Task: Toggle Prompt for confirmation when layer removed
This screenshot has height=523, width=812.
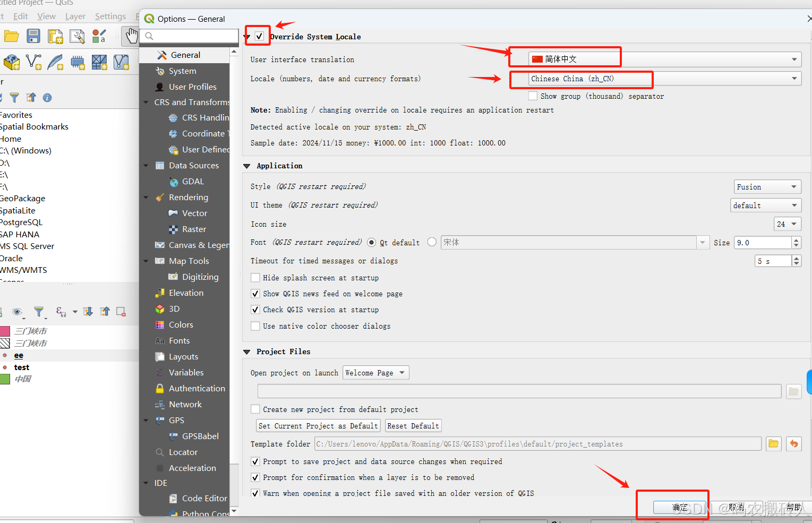Action: (x=255, y=477)
